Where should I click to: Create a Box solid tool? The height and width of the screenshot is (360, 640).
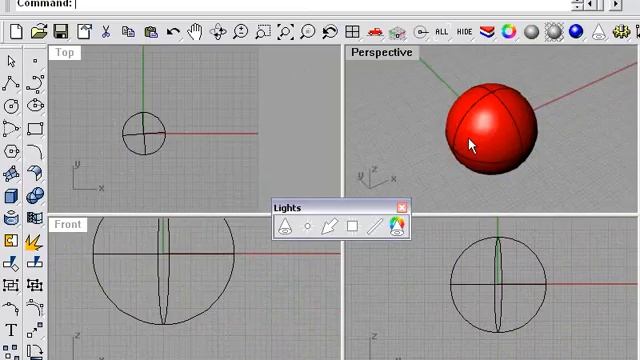[x=11, y=196]
